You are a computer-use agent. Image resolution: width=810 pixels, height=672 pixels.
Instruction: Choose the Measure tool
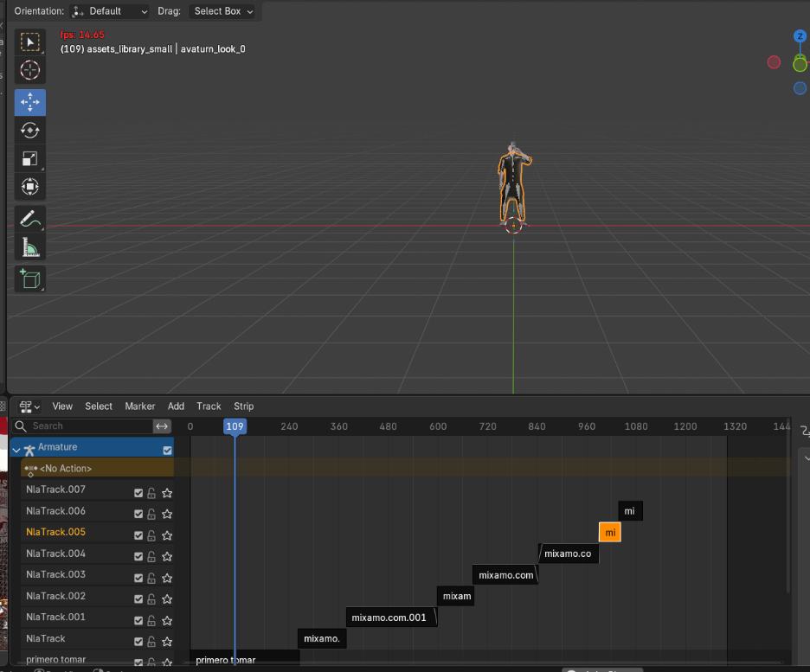click(x=30, y=249)
